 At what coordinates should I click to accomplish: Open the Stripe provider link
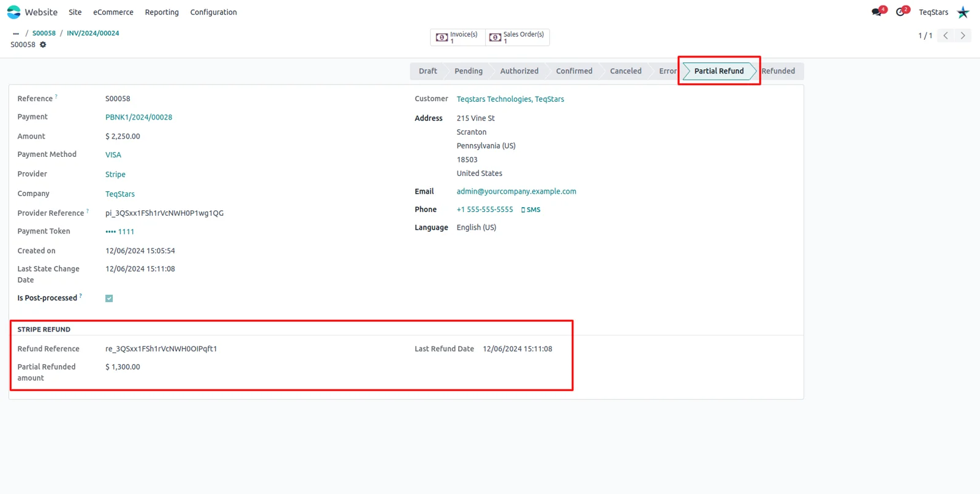pos(115,175)
